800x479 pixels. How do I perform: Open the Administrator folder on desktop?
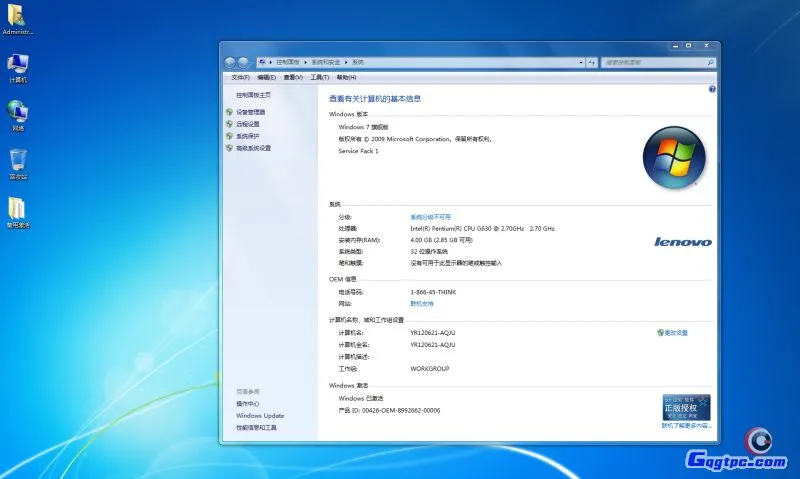tap(17, 19)
